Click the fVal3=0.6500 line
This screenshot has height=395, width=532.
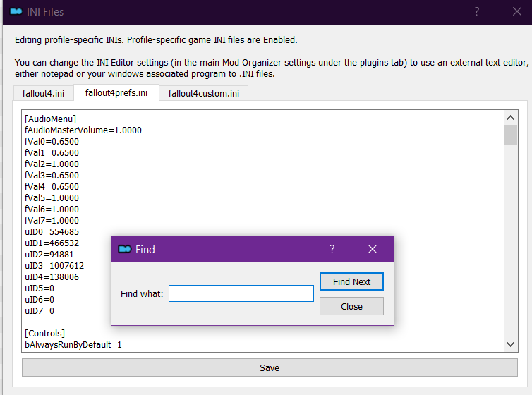[52, 176]
